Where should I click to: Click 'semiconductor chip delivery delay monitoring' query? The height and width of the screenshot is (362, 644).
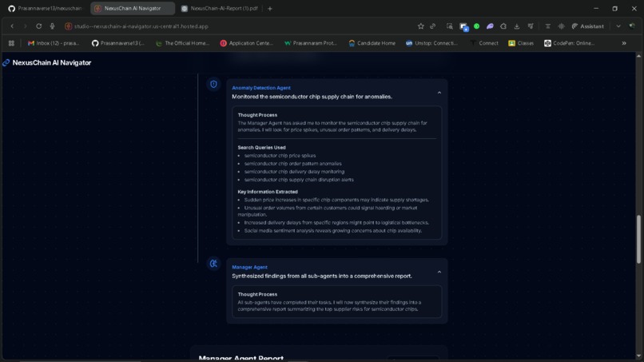pyautogui.click(x=294, y=172)
